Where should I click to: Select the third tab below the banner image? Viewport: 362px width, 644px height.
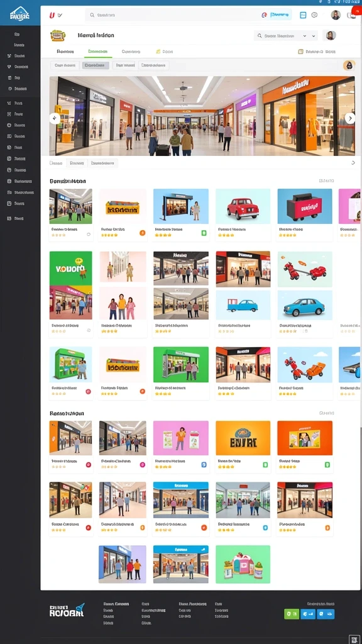point(102,163)
